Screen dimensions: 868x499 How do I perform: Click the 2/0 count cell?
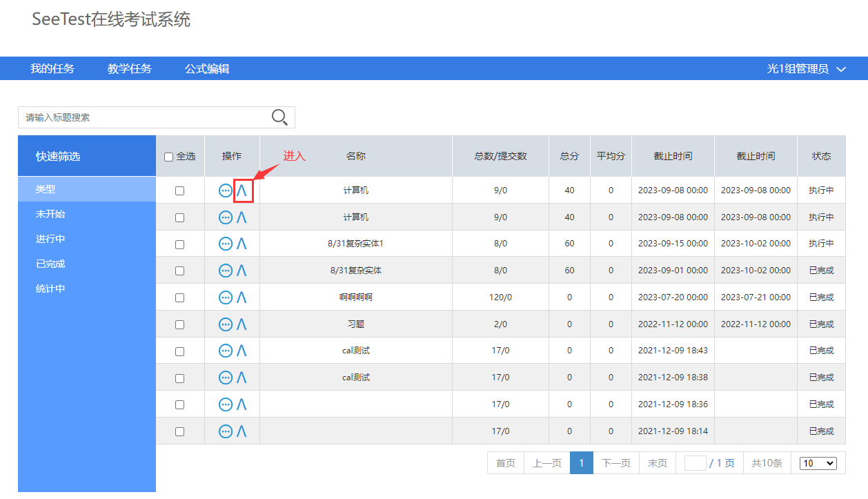pyautogui.click(x=501, y=324)
